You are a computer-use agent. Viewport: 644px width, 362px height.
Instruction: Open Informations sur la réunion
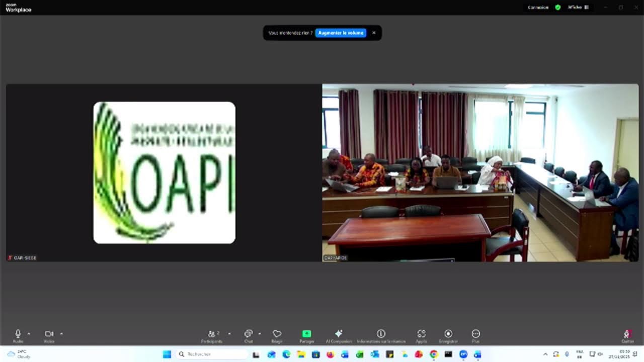(381, 336)
